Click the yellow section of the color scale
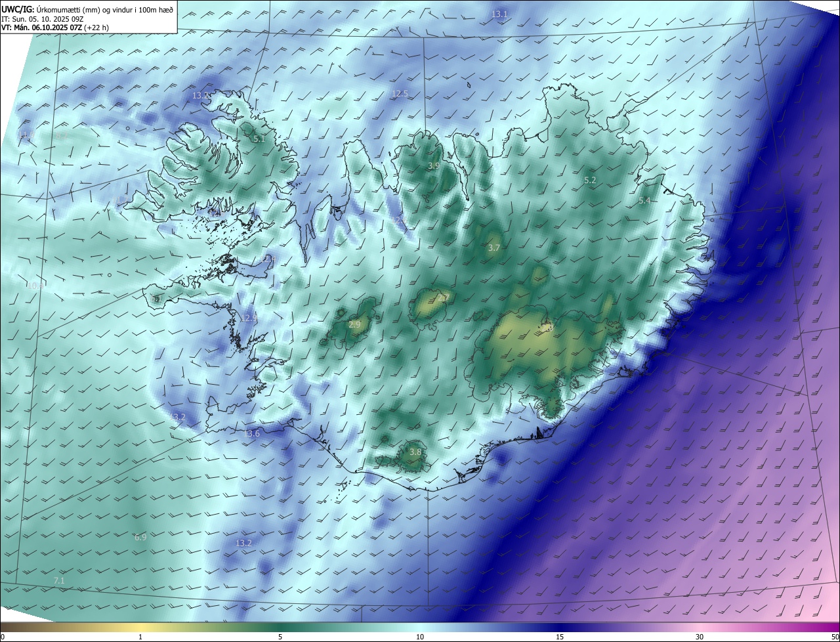840x642 pixels. (x=140, y=627)
